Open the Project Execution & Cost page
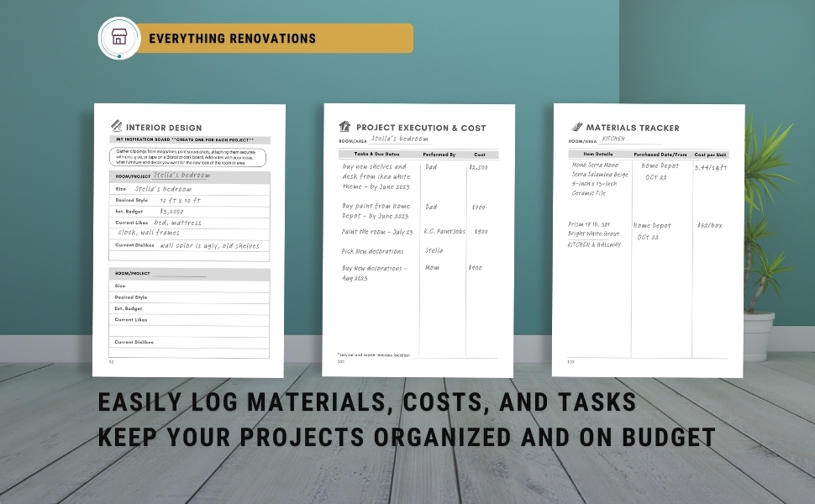Screen dimensions: 815x504 point(418,240)
